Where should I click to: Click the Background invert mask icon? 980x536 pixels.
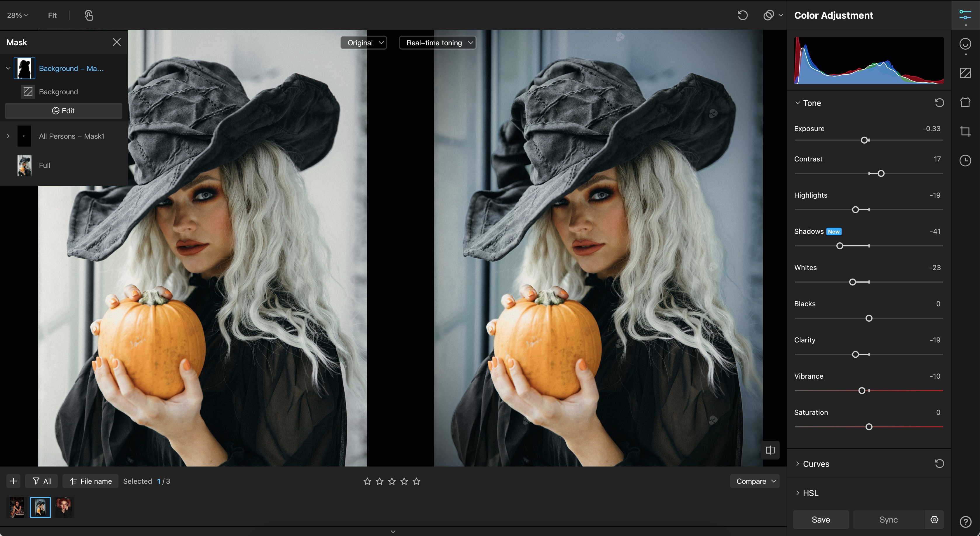coord(28,92)
